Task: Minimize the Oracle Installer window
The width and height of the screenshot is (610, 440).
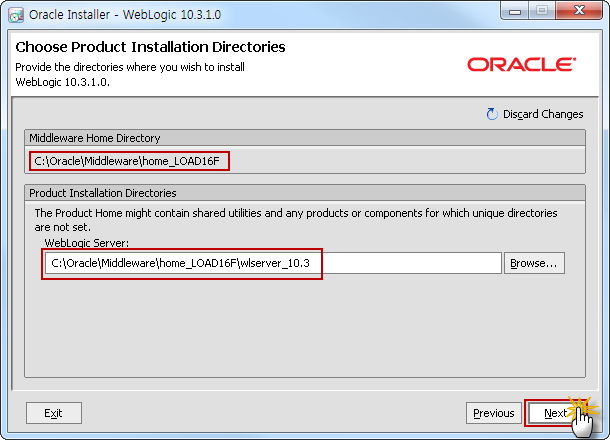Action: (515, 11)
